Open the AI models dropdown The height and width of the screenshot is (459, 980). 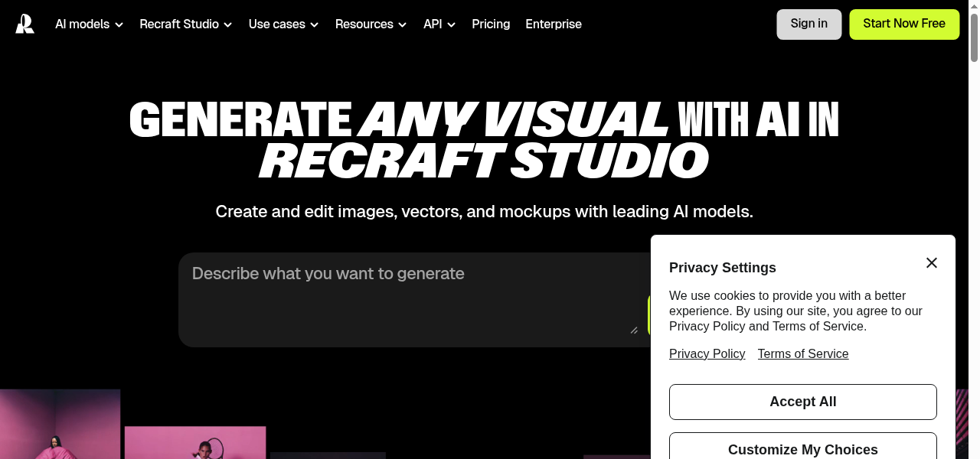pyautogui.click(x=88, y=24)
